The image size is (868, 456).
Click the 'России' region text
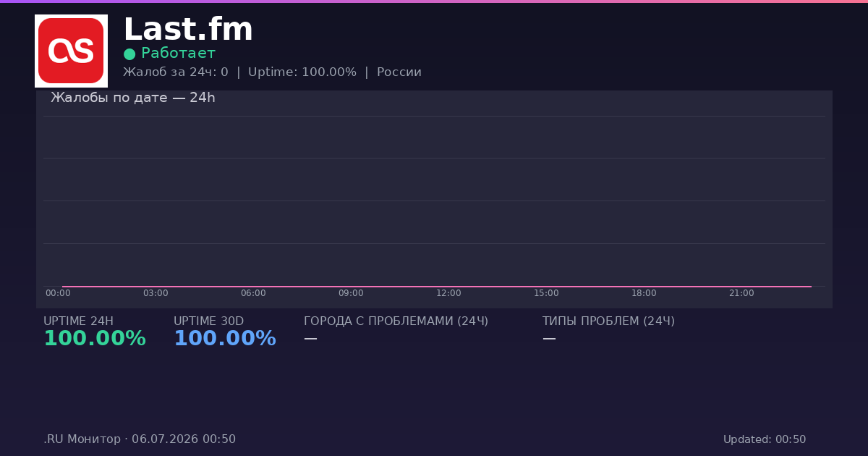pyautogui.click(x=399, y=72)
